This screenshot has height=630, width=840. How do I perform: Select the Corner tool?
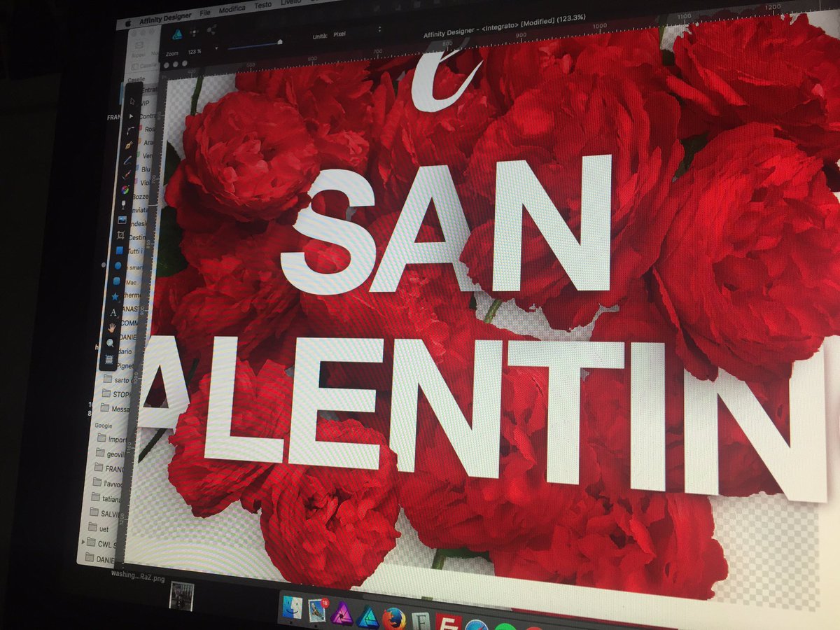click(x=129, y=131)
